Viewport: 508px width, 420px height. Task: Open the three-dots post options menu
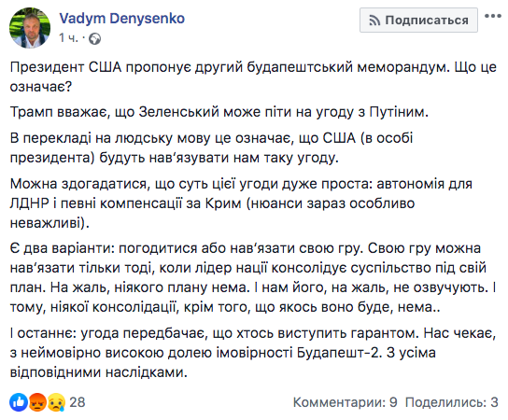(x=493, y=16)
